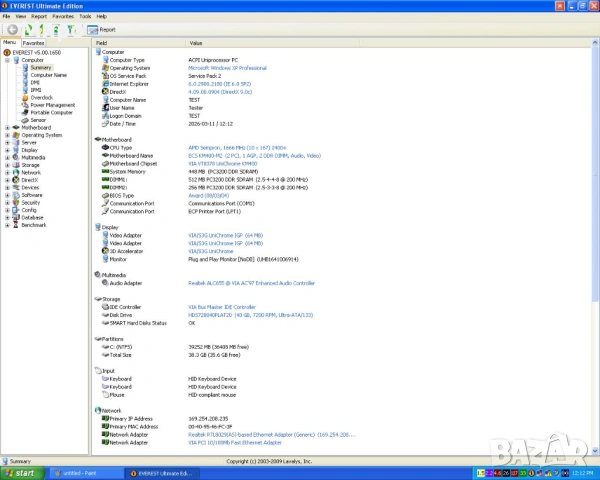Expand the Operating System tree node
Image resolution: width=600 pixels, height=480 pixels.
click(x=7, y=135)
